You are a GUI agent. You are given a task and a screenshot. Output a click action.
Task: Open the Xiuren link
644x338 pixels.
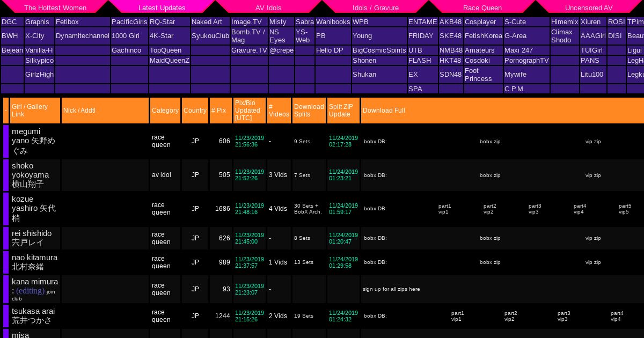591,22
